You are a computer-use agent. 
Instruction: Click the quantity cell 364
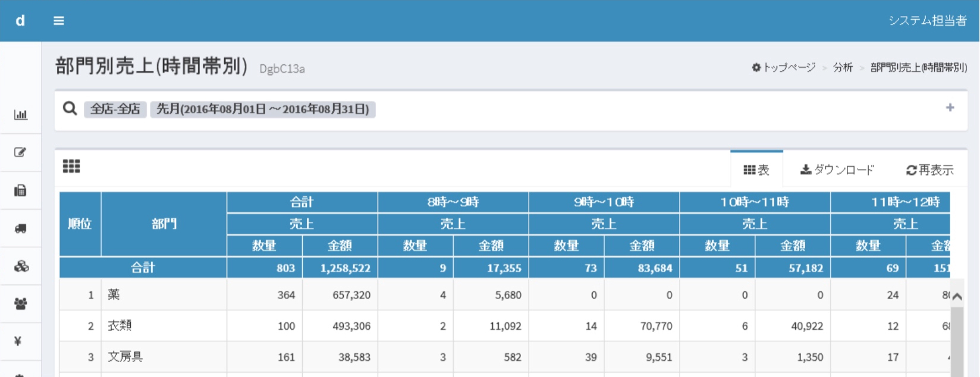[x=287, y=295]
